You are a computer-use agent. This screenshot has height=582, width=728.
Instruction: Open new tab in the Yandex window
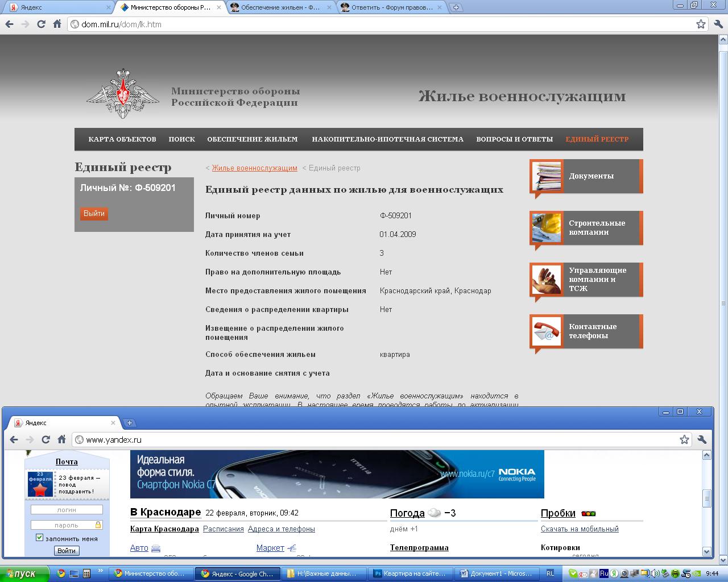point(130,423)
